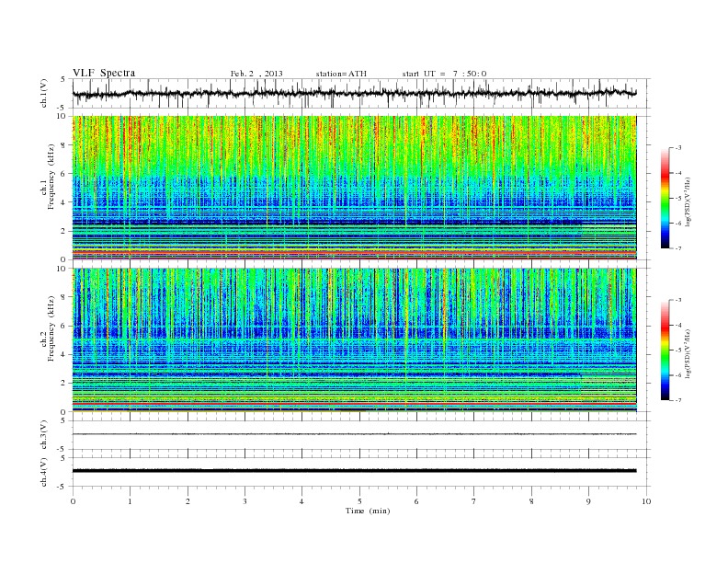This screenshot has width=728, height=563.
Task: Click the ch.2 spectrogram color bar
Action: (x=665, y=350)
